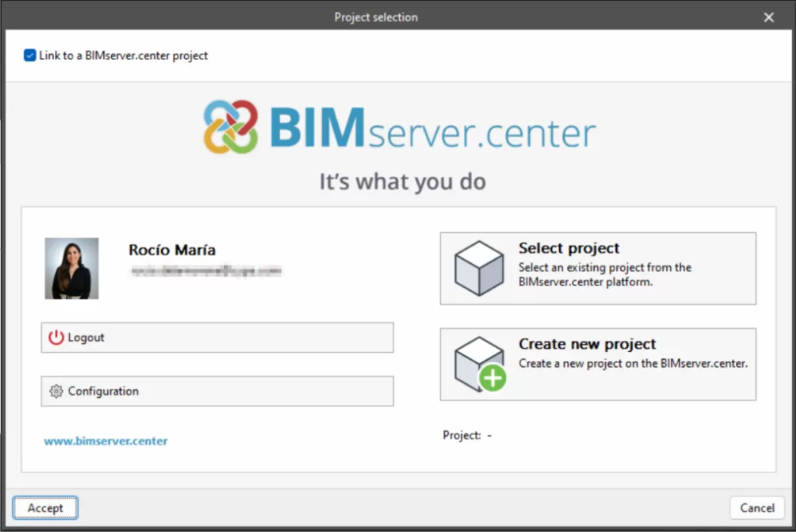
Task: Click the gear icon beside Configuration
Action: [56, 391]
